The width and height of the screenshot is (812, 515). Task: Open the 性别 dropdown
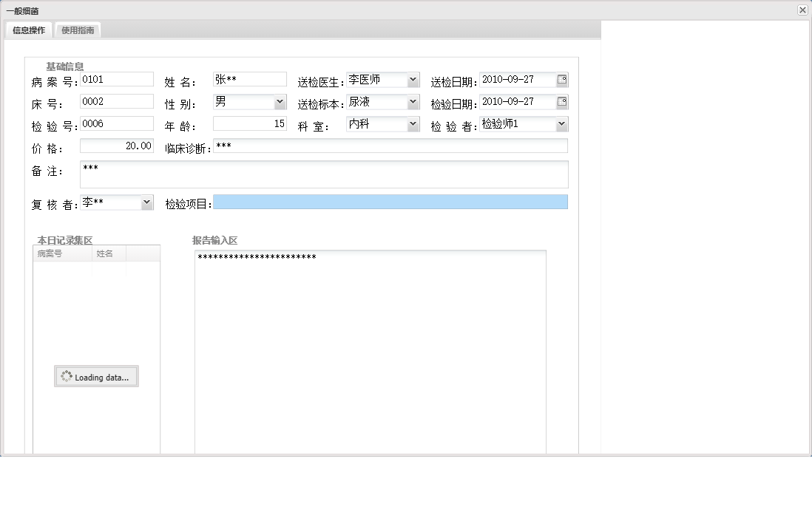tap(280, 101)
